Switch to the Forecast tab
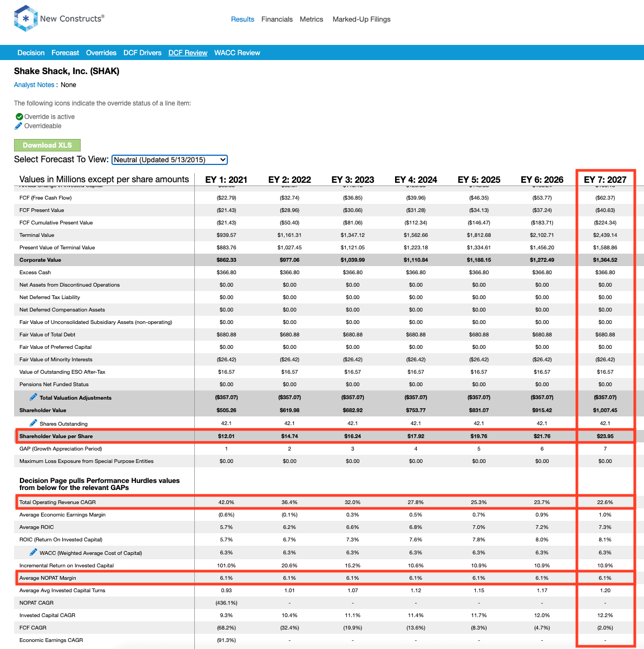The image size is (644, 649). coord(65,52)
